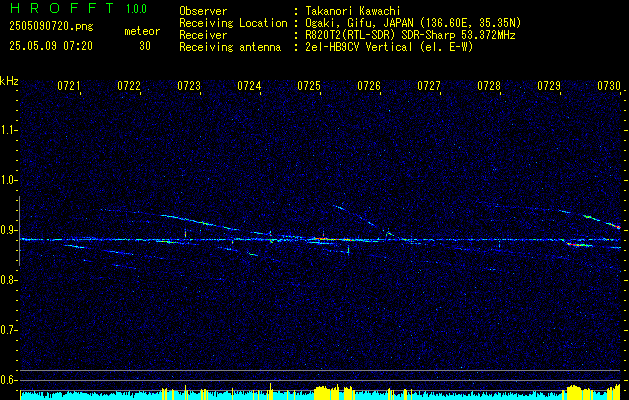
Task: Click the Observer label
Action: (x=203, y=11)
